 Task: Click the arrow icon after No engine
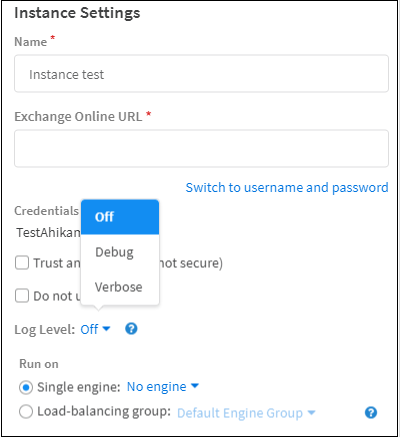click(x=195, y=386)
